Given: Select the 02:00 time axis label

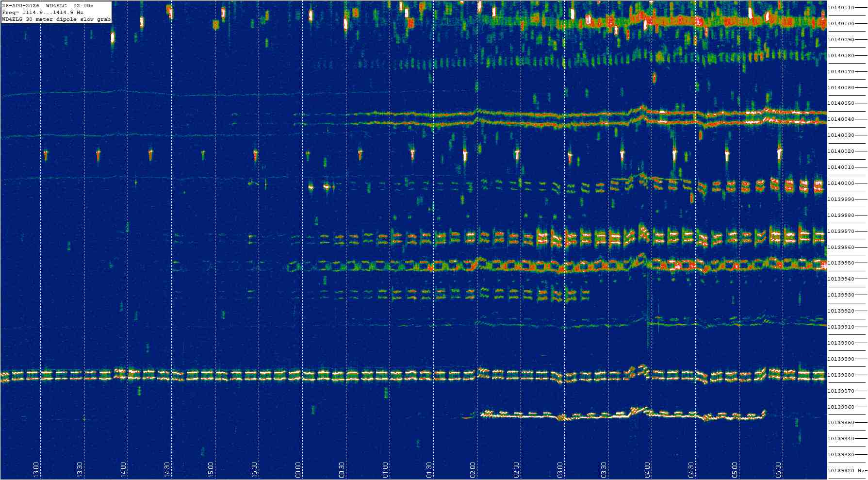Looking at the screenshot, I should (x=473, y=469).
